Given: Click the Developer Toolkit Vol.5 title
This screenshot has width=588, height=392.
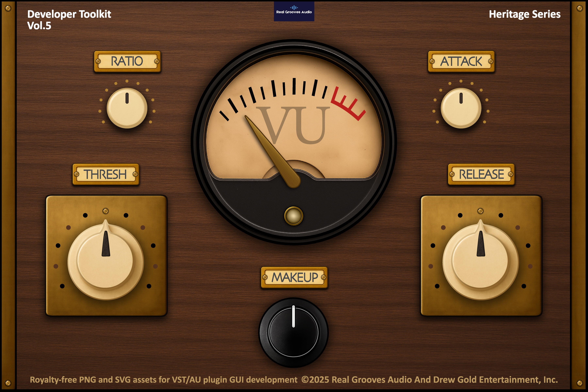Looking at the screenshot, I should point(69,20).
